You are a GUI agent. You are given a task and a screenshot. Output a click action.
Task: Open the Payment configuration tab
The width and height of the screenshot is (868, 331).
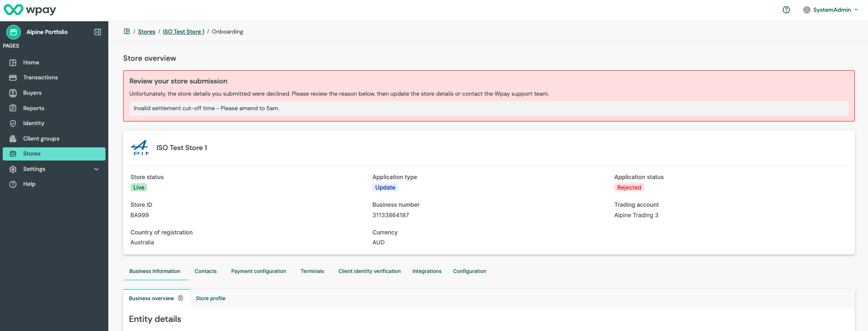coord(259,271)
